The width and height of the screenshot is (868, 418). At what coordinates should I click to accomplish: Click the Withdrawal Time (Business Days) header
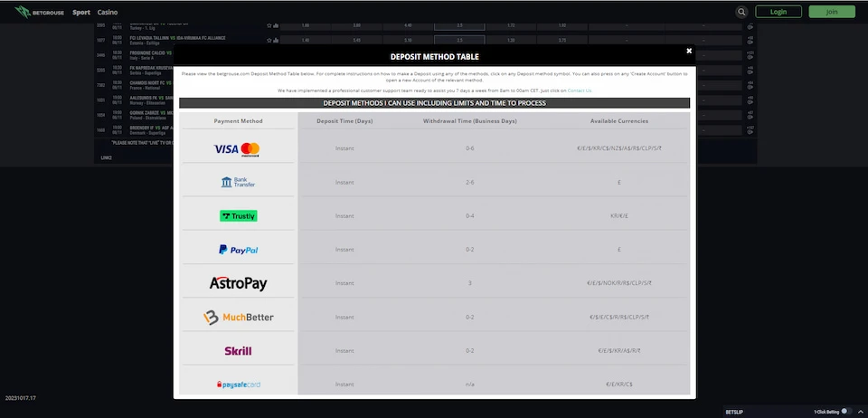470,120
